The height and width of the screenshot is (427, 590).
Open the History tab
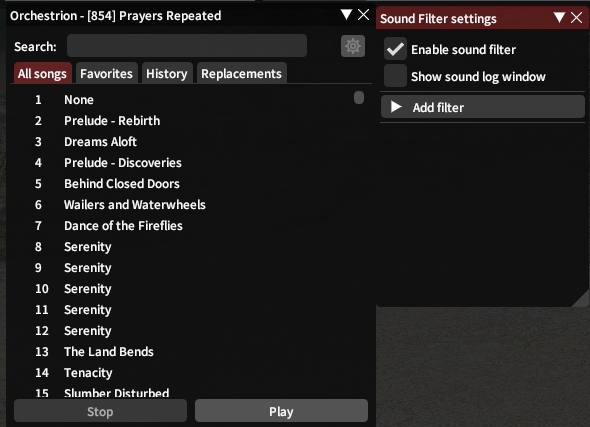click(167, 73)
